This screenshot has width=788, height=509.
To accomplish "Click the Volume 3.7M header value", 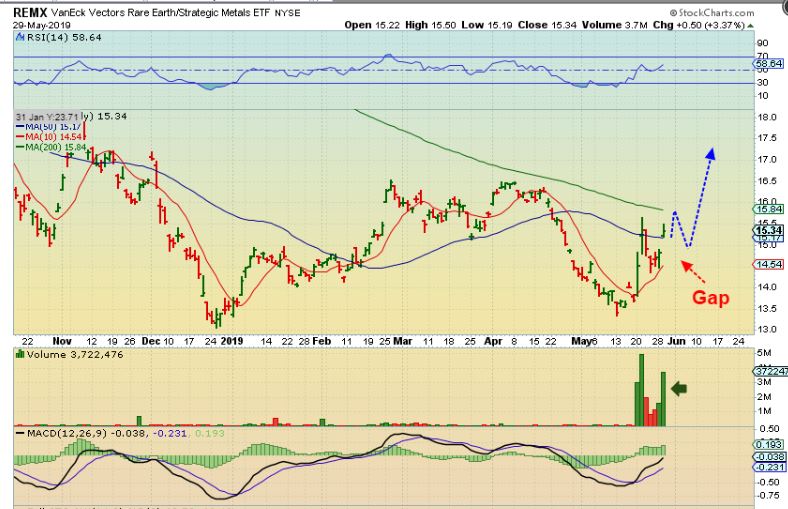I will (x=614, y=25).
